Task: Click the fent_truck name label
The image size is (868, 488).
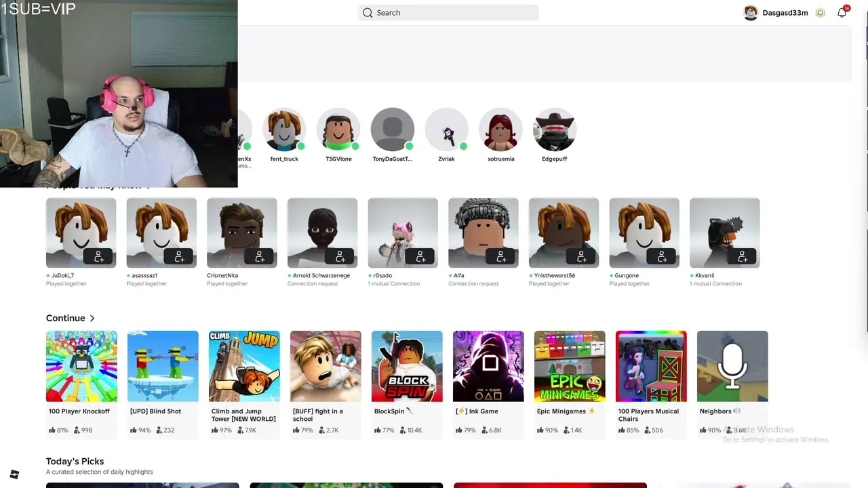Action: pyautogui.click(x=284, y=159)
